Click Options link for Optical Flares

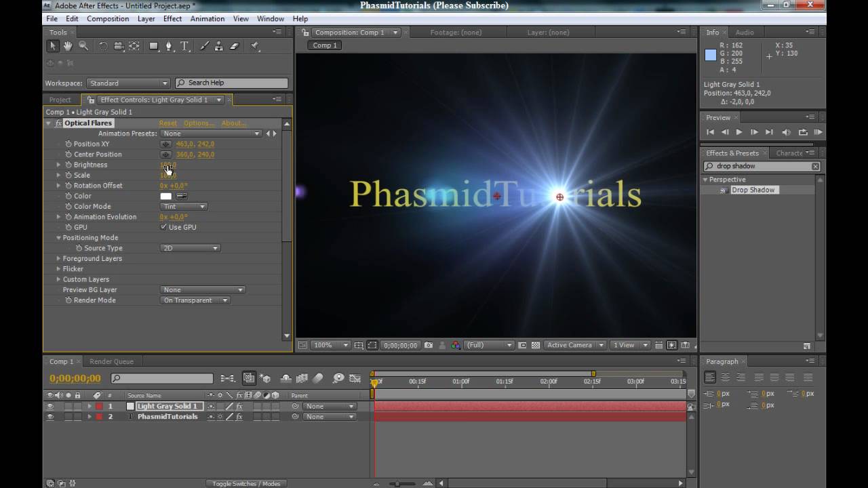click(199, 123)
